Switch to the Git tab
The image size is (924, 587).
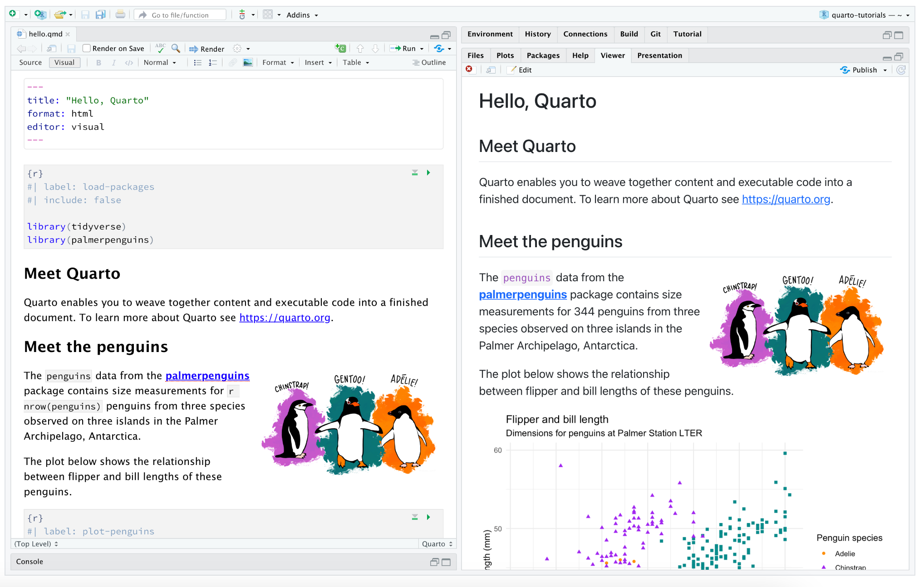tap(655, 34)
